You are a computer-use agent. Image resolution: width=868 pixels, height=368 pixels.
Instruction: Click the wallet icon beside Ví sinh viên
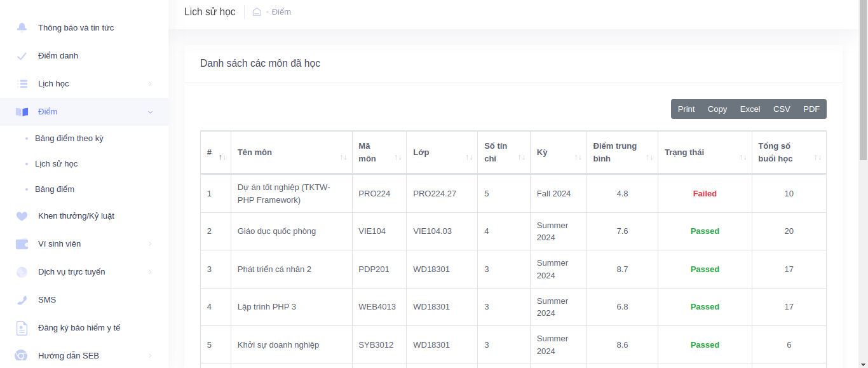[22, 244]
